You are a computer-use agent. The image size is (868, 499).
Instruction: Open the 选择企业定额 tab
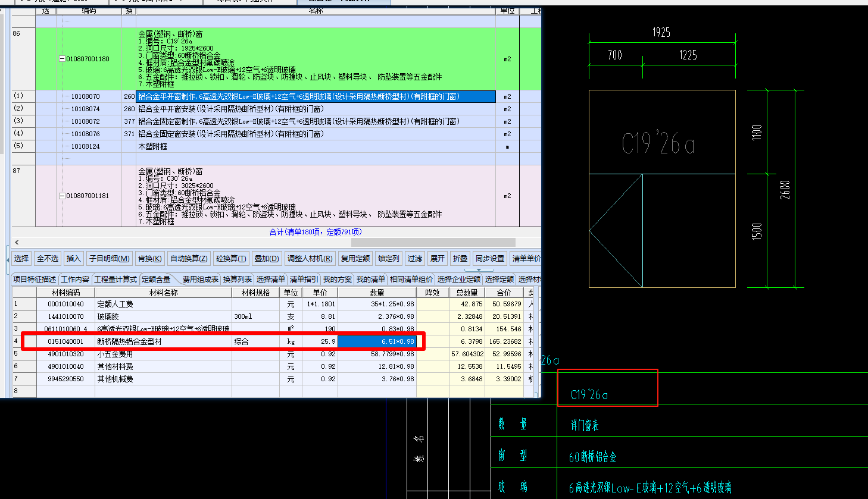click(x=459, y=279)
